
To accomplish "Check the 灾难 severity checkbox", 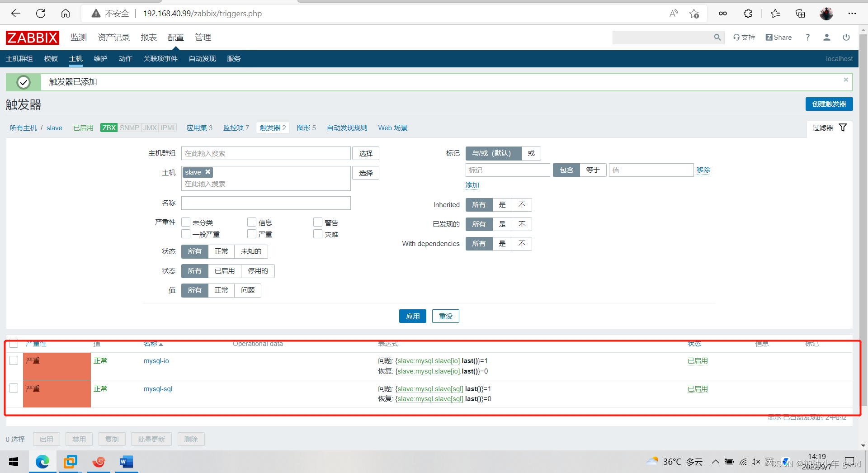I will (x=318, y=234).
